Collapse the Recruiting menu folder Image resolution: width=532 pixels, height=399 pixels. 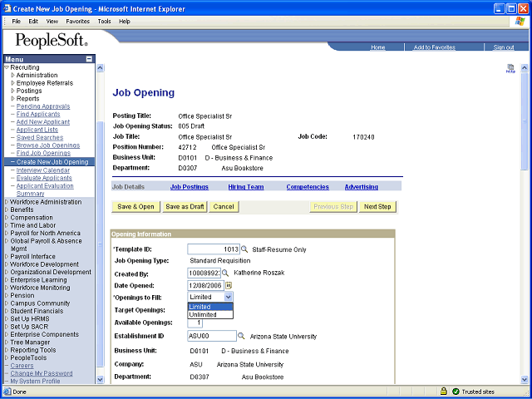pos(7,67)
